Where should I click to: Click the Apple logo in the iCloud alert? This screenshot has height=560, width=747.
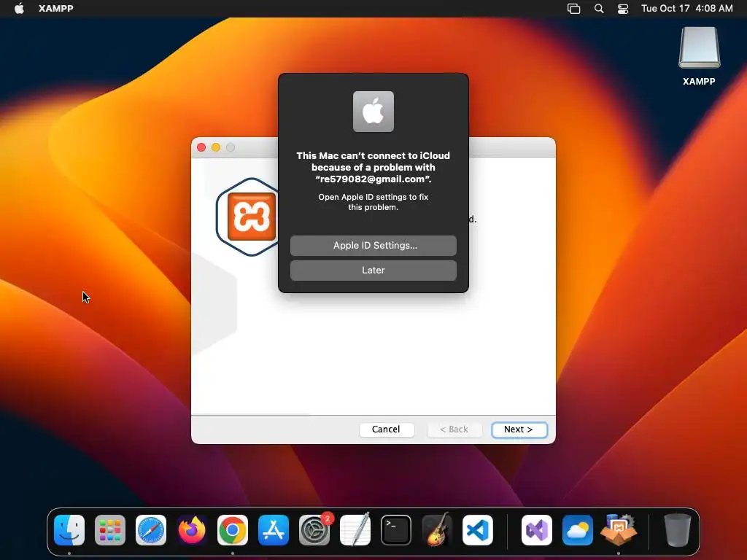(373, 112)
